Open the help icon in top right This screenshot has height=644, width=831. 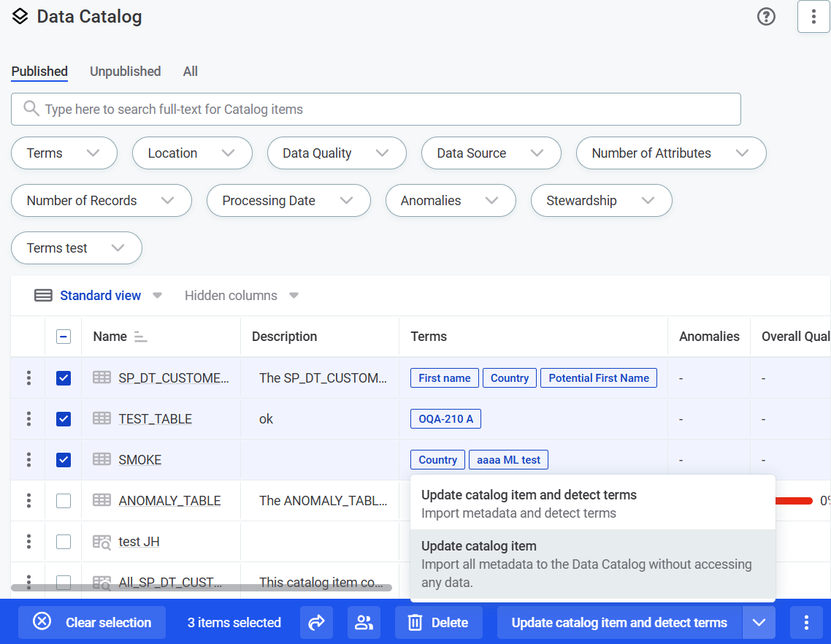point(766,16)
